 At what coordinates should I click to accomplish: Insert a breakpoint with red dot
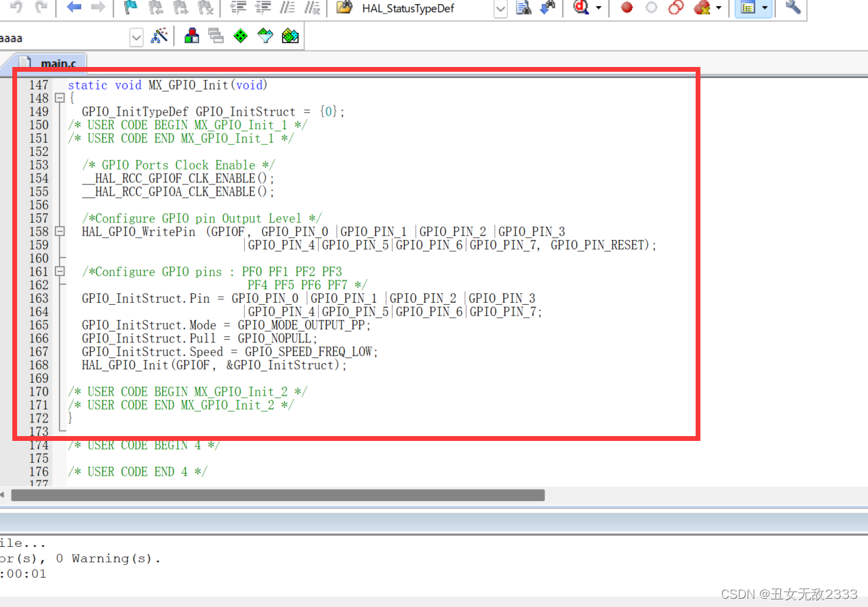pos(627,8)
